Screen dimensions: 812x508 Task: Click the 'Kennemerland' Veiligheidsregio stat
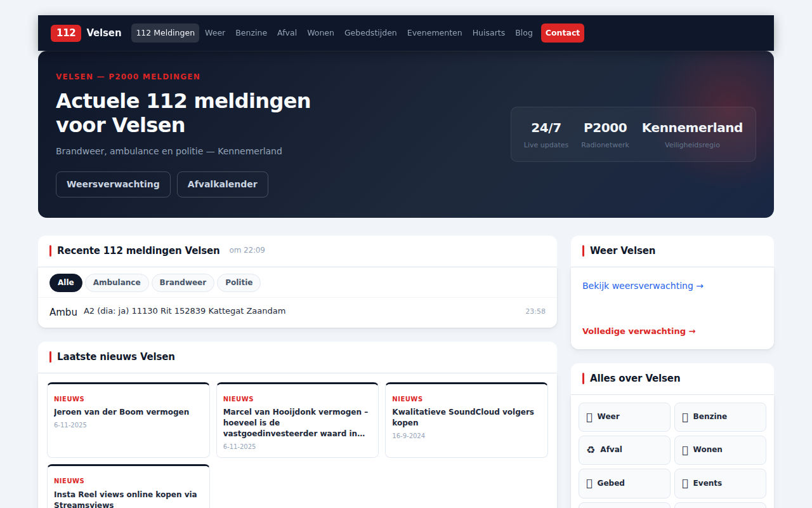pyautogui.click(x=692, y=135)
